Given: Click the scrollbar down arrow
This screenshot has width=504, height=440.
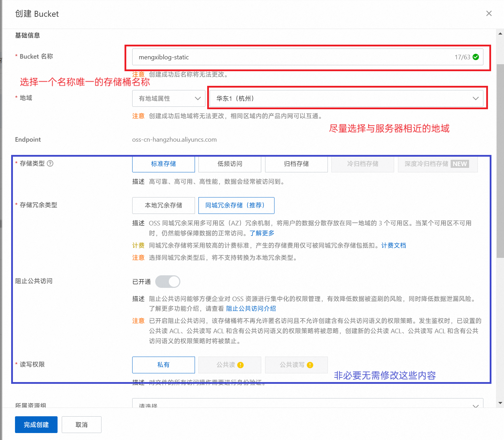Looking at the screenshot, I should [x=500, y=403].
